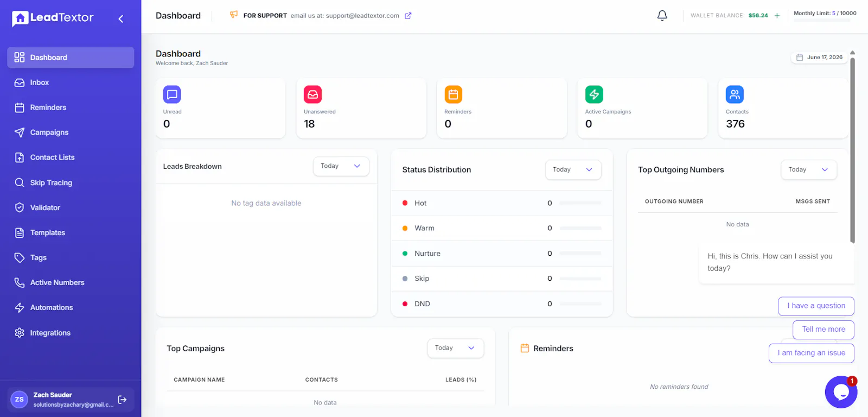Click the Zach Sauder account name
The height and width of the screenshot is (417, 868).
[x=53, y=395]
